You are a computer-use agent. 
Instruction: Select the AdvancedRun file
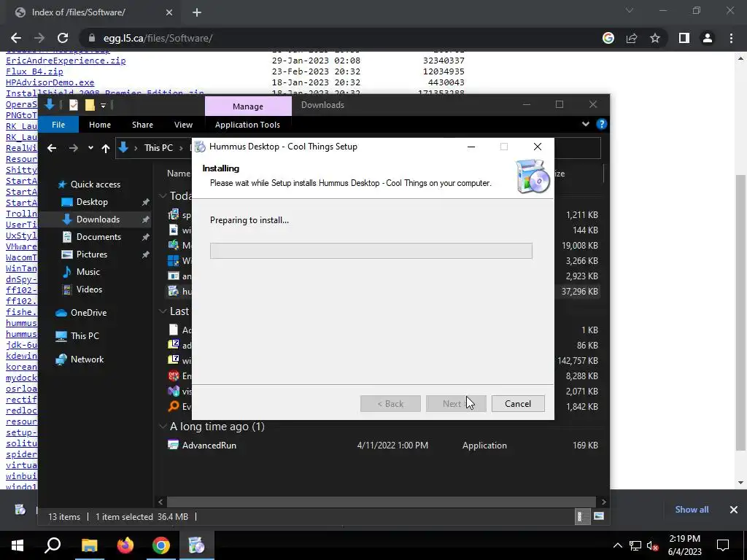pyautogui.click(x=209, y=446)
